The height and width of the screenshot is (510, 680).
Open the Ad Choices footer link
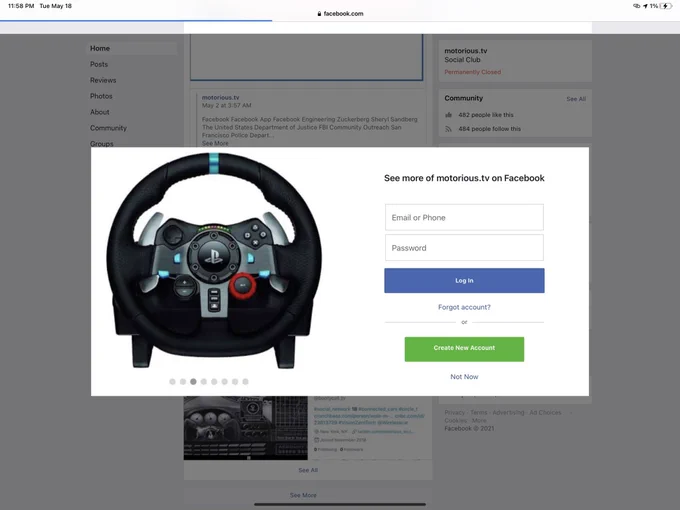(x=545, y=412)
